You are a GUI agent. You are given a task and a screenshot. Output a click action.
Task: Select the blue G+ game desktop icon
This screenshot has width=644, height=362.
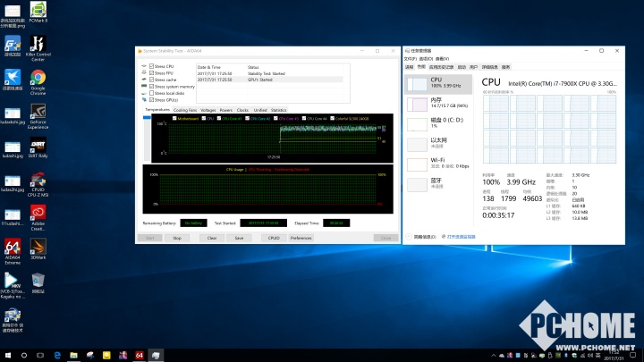(13, 46)
